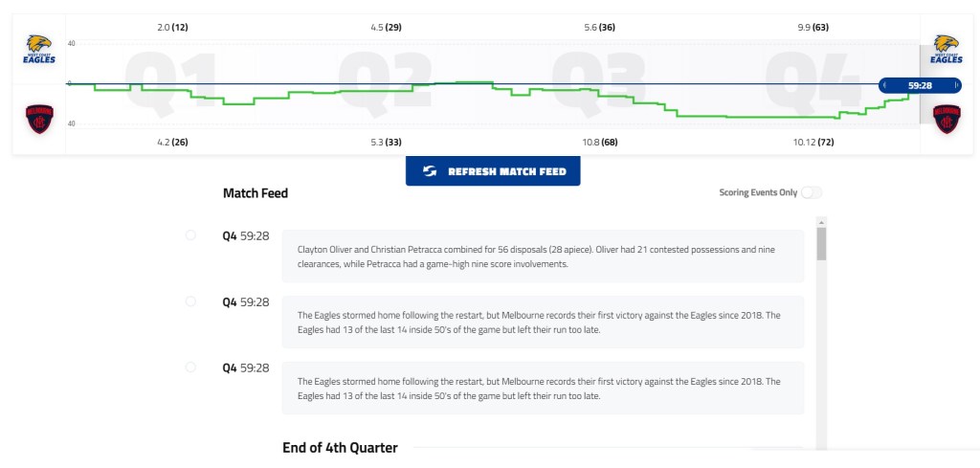Click the match feed scrollbar thumb

coord(821,244)
